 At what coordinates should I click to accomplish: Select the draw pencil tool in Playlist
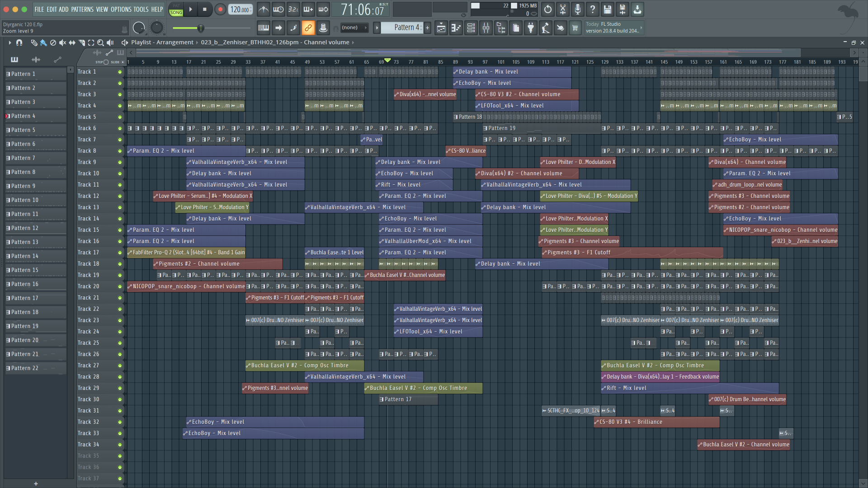(34, 42)
